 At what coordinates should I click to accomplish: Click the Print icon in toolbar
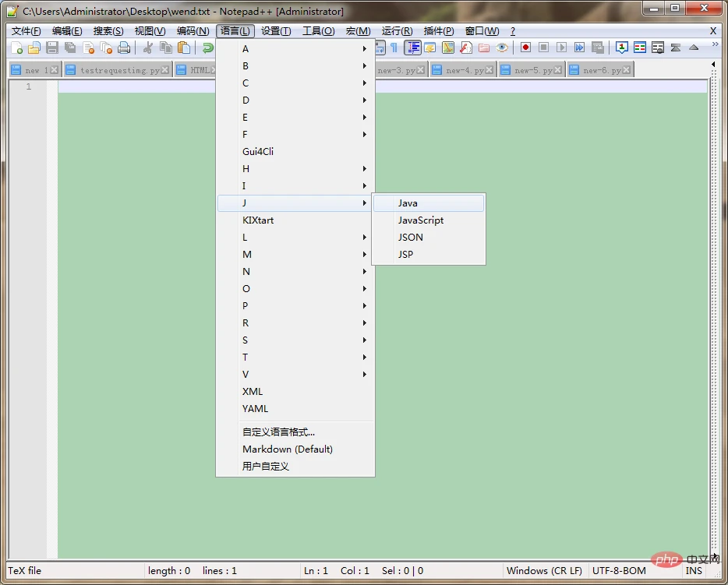(x=124, y=48)
